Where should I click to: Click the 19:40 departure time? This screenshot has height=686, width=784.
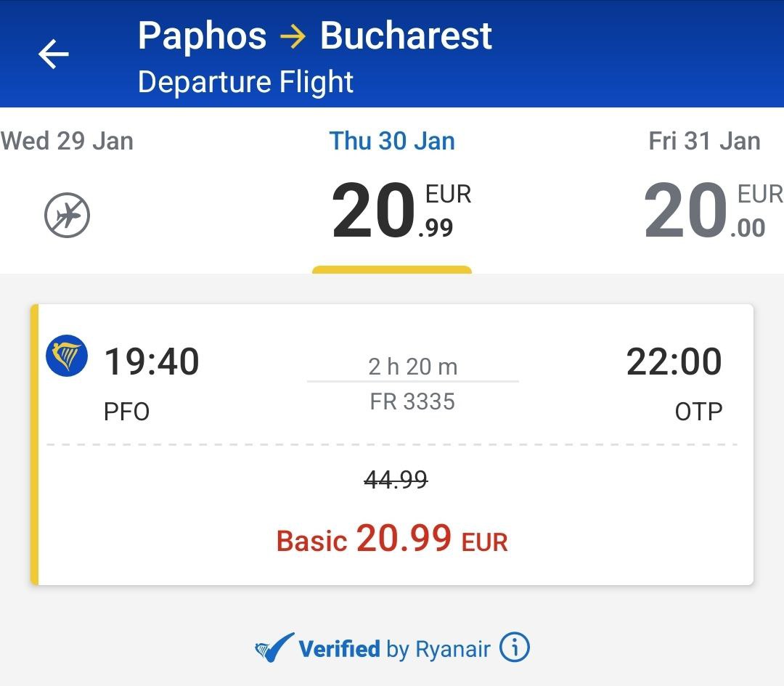click(152, 362)
